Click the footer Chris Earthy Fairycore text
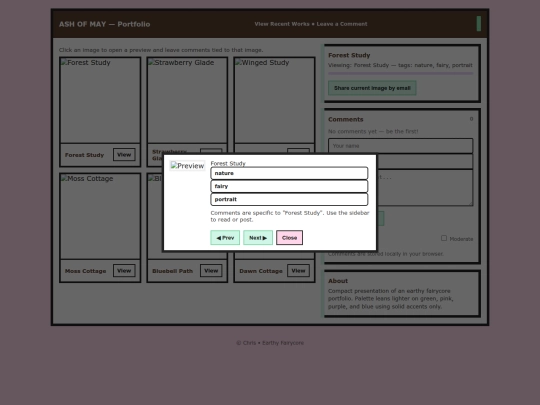Image resolution: width=540 pixels, height=405 pixels. [x=270, y=343]
